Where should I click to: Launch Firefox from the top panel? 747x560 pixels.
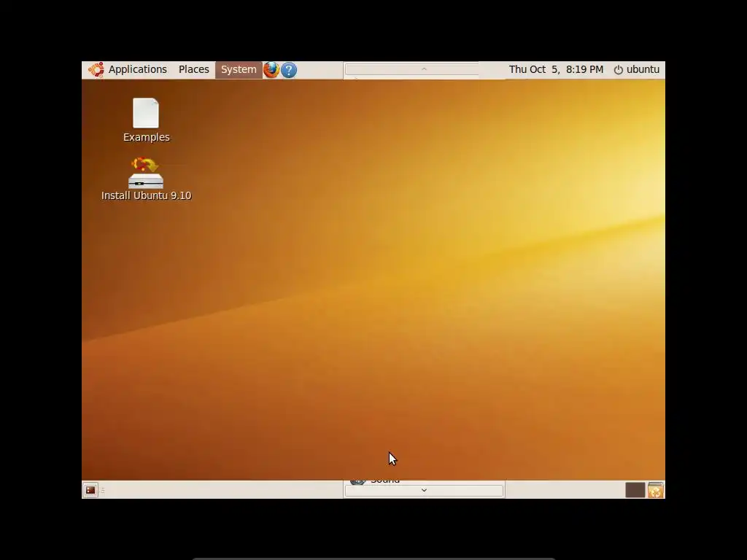click(x=271, y=70)
